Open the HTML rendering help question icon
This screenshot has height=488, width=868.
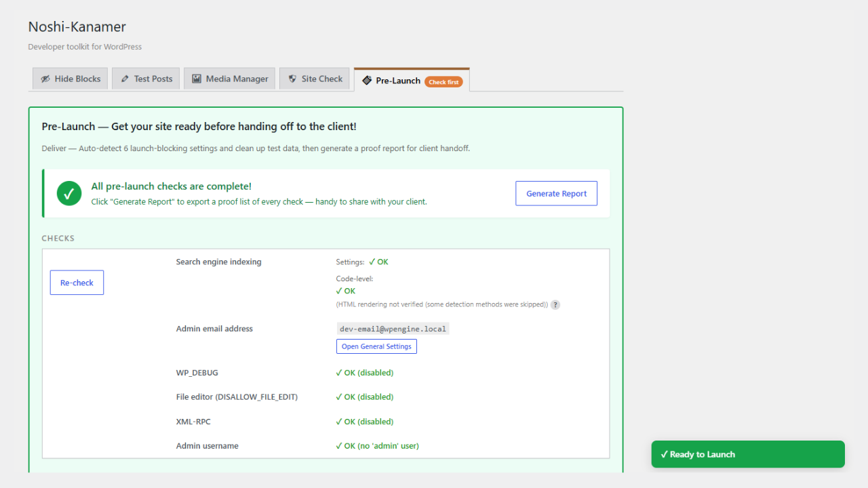[555, 305]
